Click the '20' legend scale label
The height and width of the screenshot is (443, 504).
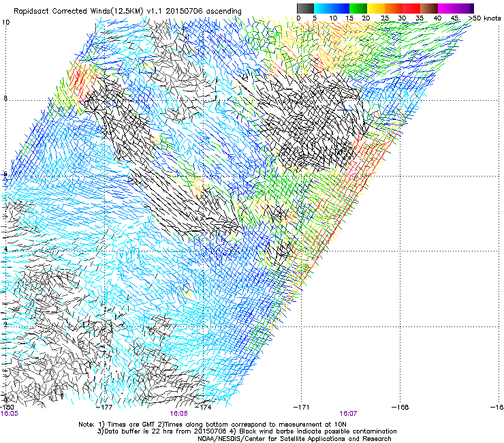point(366,18)
